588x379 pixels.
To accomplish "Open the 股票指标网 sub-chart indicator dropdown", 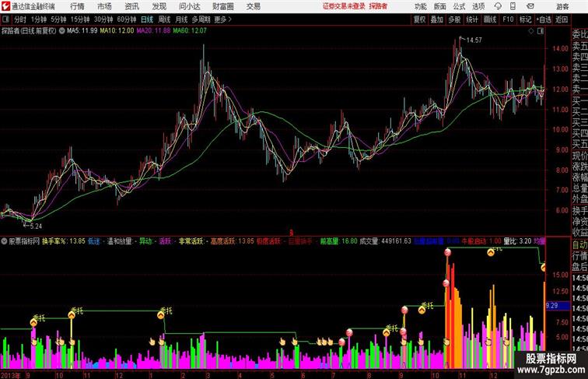I will tap(4, 241).
